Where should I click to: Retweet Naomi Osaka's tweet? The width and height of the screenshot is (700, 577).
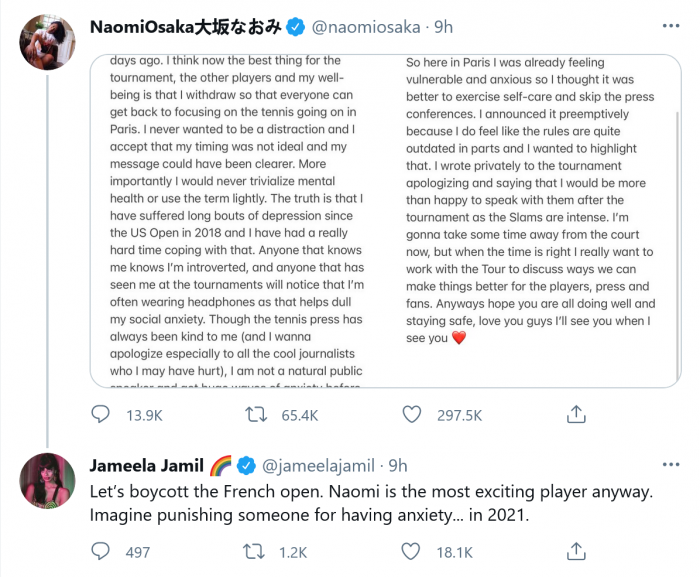click(257, 414)
